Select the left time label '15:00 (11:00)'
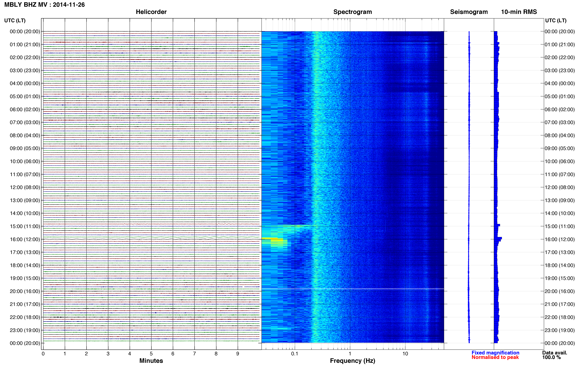The height and width of the screenshot is (368, 588). point(25,226)
